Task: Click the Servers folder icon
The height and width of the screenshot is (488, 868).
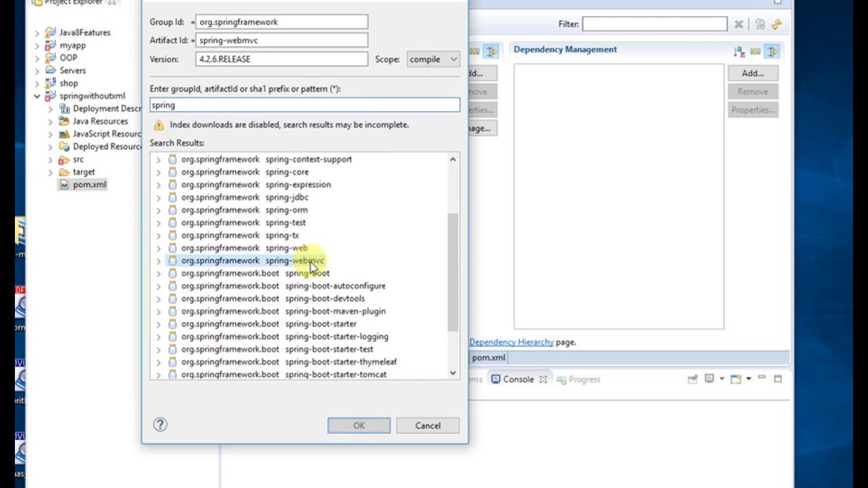Action: [x=51, y=70]
